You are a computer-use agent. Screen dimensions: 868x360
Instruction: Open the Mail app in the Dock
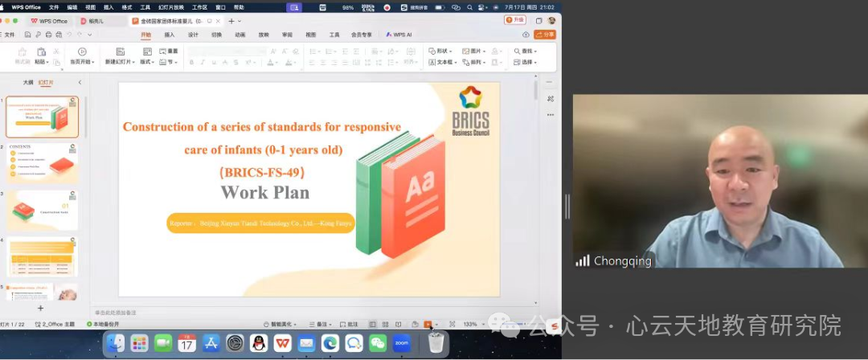coord(306,343)
